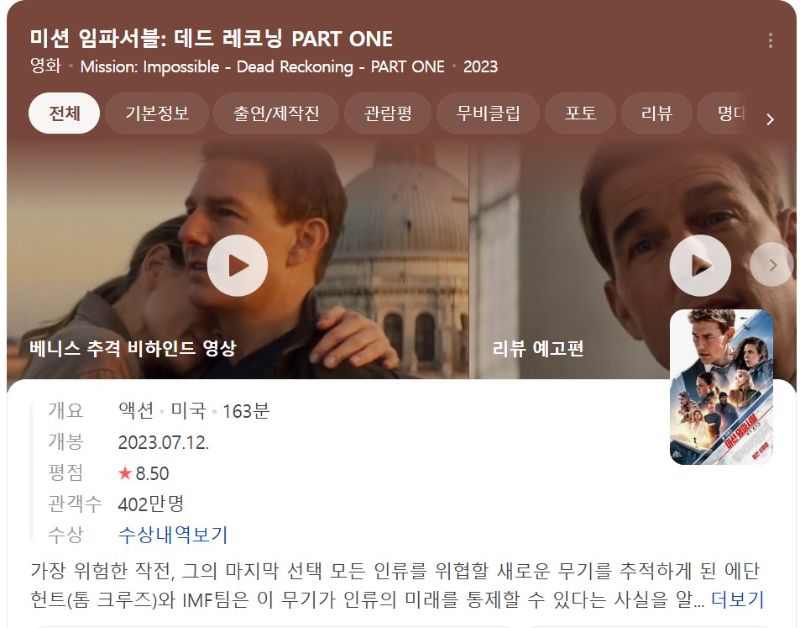Go to the 관람평 tab

(x=388, y=113)
